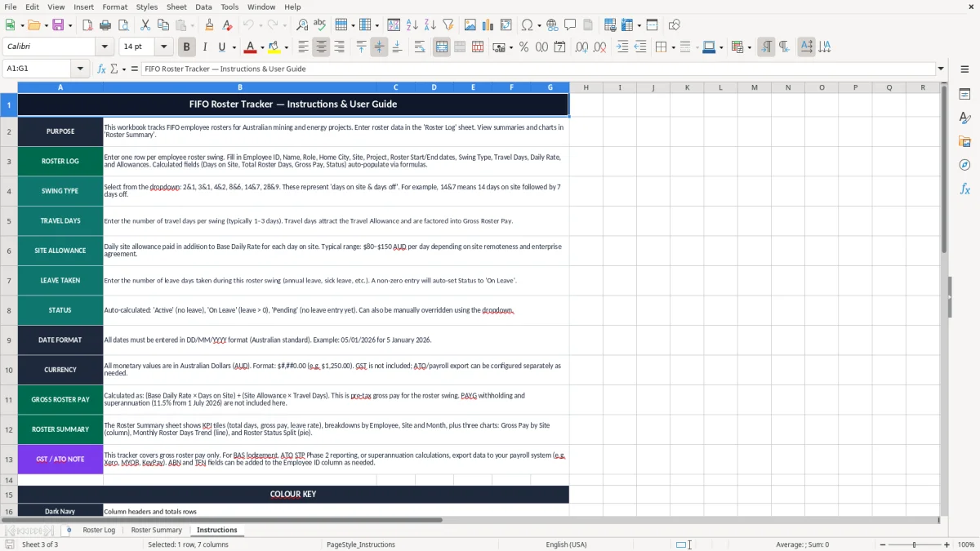Click the Save document icon
Image resolution: width=980 pixels, height=551 pixels.
tap(58, 25)
